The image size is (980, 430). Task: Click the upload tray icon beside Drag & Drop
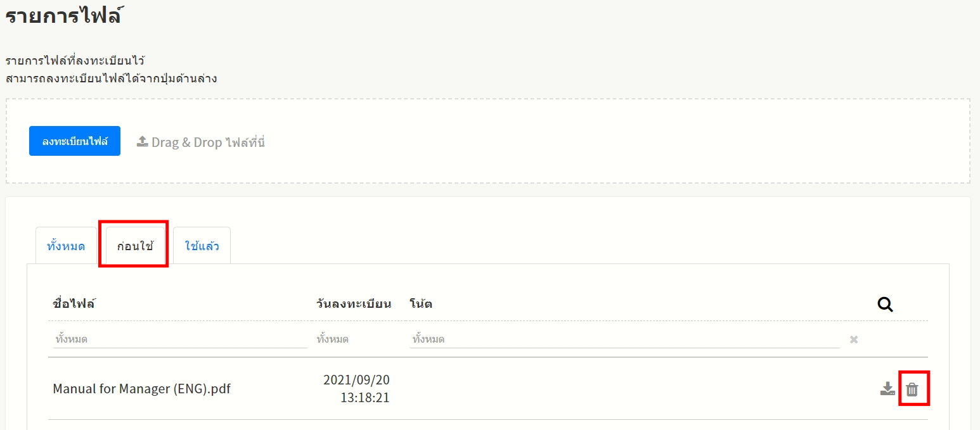[143, 142]
